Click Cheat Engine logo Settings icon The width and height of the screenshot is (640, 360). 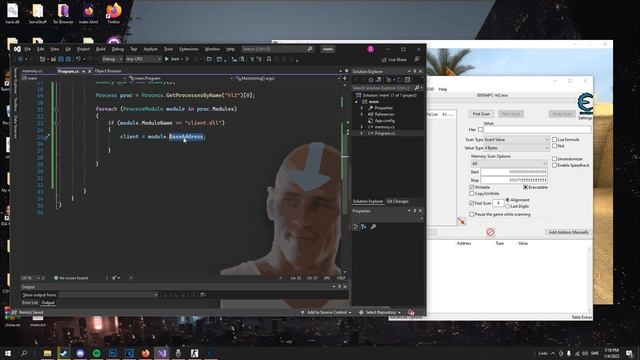tap(585, 105)
